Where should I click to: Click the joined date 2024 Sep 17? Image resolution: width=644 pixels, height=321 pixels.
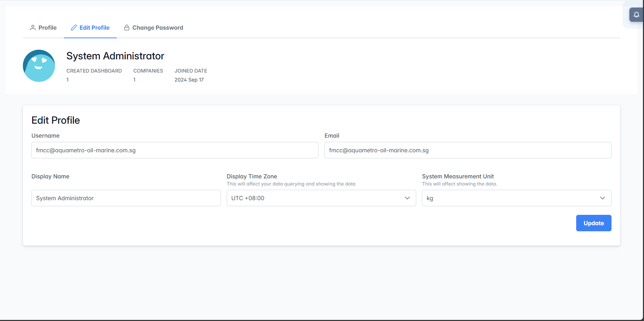(189, 80)
